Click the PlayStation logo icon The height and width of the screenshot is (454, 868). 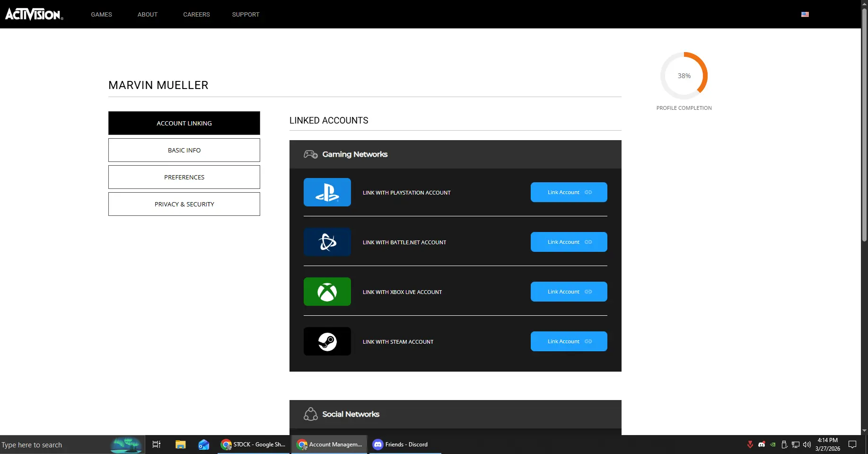(x=327, y=192)
